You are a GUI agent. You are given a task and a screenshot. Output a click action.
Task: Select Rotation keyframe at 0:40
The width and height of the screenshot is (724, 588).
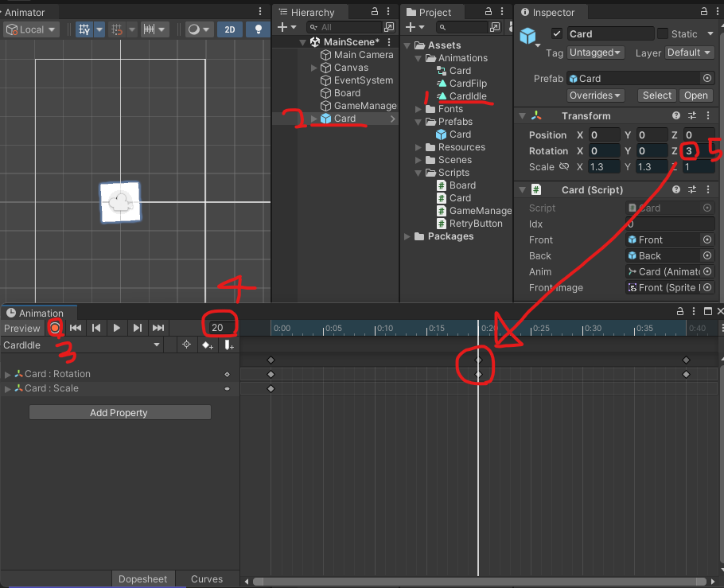(686, 374)
